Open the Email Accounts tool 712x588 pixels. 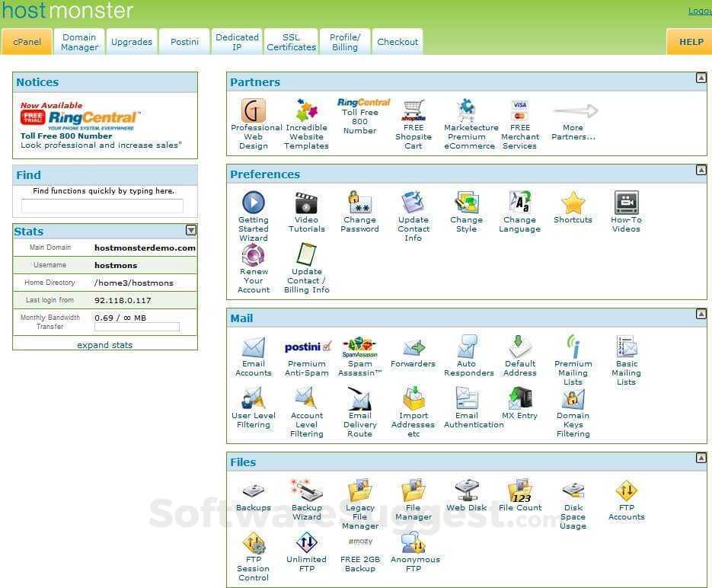[253, 350]
